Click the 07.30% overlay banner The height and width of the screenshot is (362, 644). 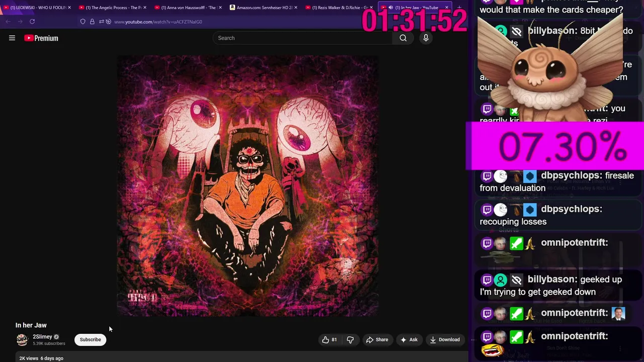tap(555, 146)
